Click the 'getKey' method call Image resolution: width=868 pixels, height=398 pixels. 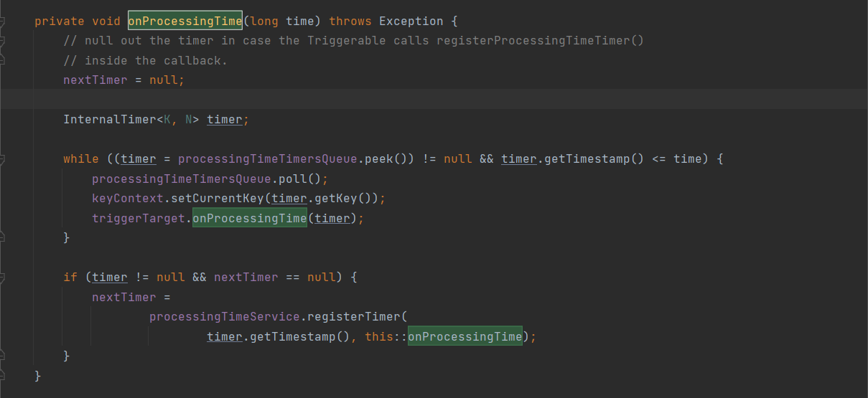point(336,198)
